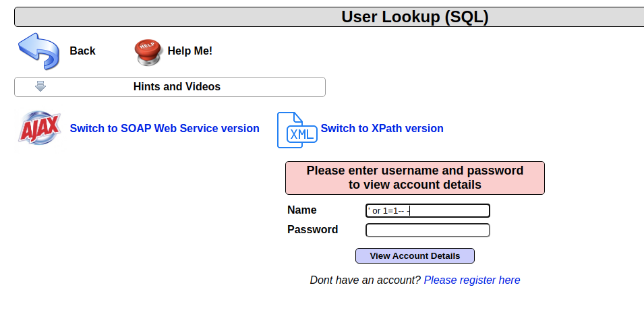Click the XML file icon
The height and width of the screenshot is (335, 644).
point(297,130)
